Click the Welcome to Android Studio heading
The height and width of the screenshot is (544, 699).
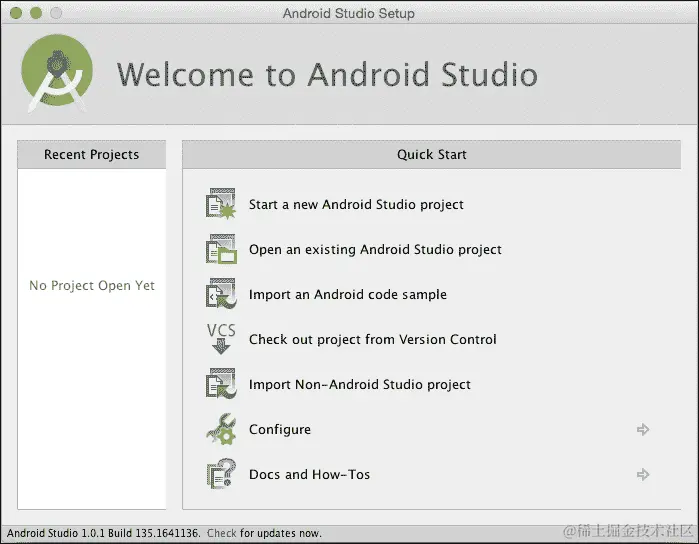point(327,74)
